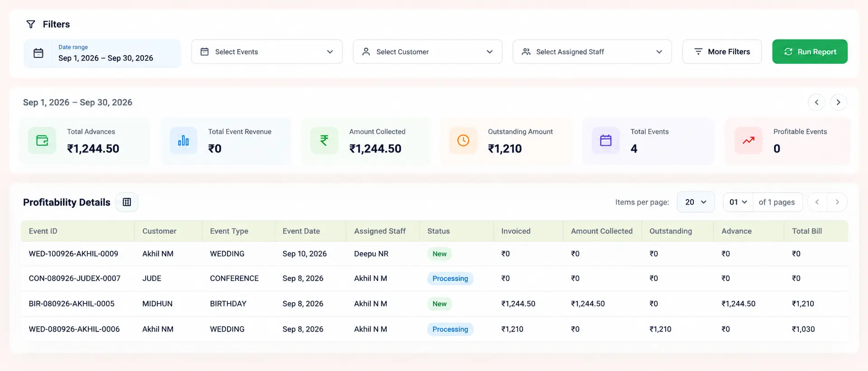868x371 pixels.
Task: Go to previous period in summary header
Action: 816,102
